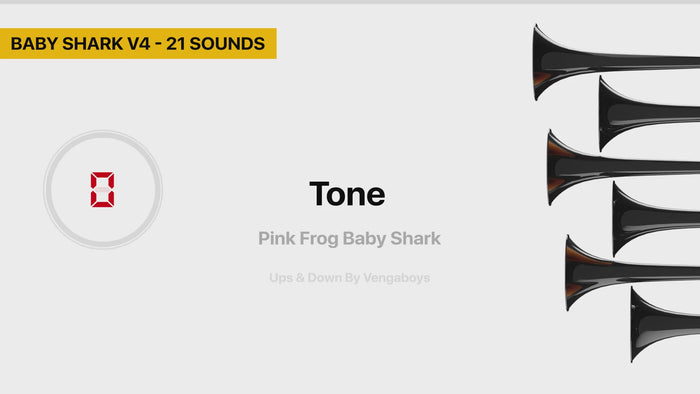Click the thin gray bar at top

pyautogui.click(x=350, y=2)
